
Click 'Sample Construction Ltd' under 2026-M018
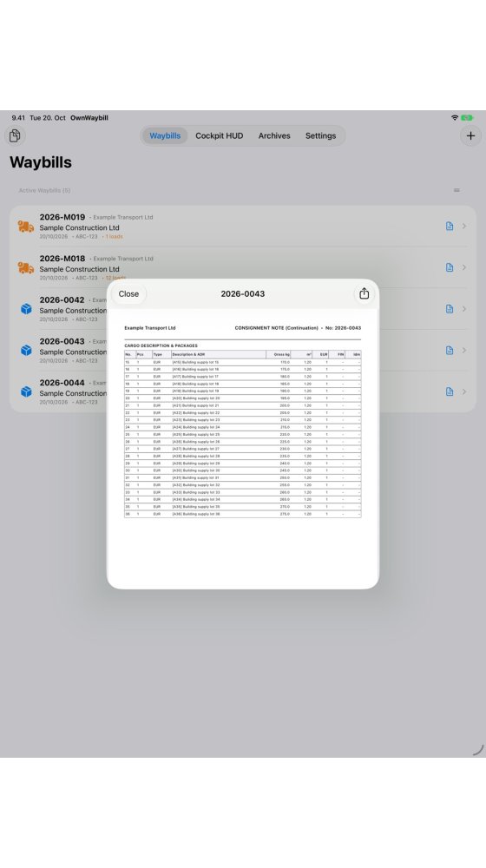point(79,269)
